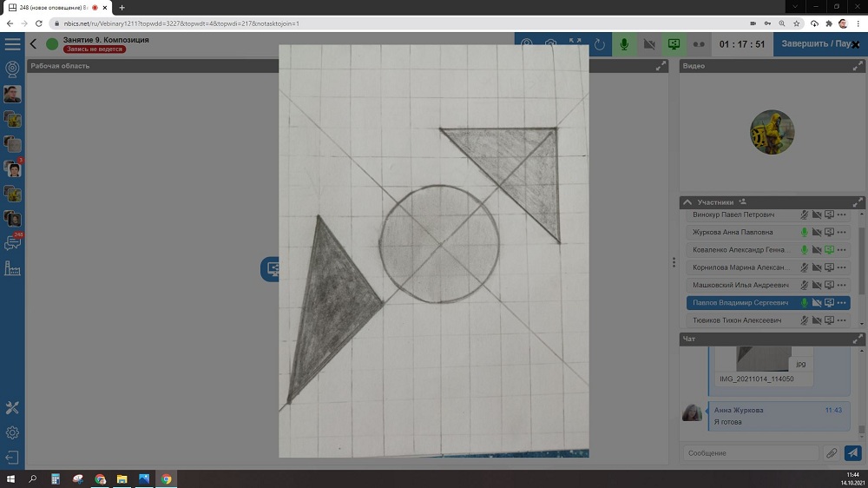This screenshot has height=488, width=868.
Task: Open the options menu for Павлов Владимир Сергеевич
Action: point(842,303)
